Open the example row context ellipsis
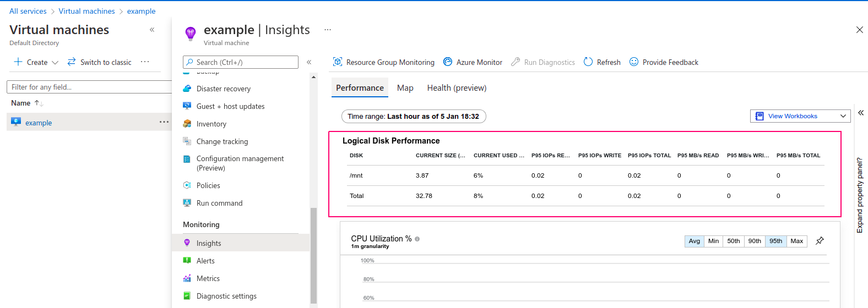The width and height of the screenshot is (868, 308). [164, 122]
